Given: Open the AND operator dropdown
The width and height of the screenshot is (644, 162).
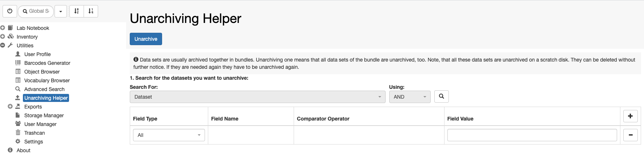Looking at the screenshot, I should 410,97.
